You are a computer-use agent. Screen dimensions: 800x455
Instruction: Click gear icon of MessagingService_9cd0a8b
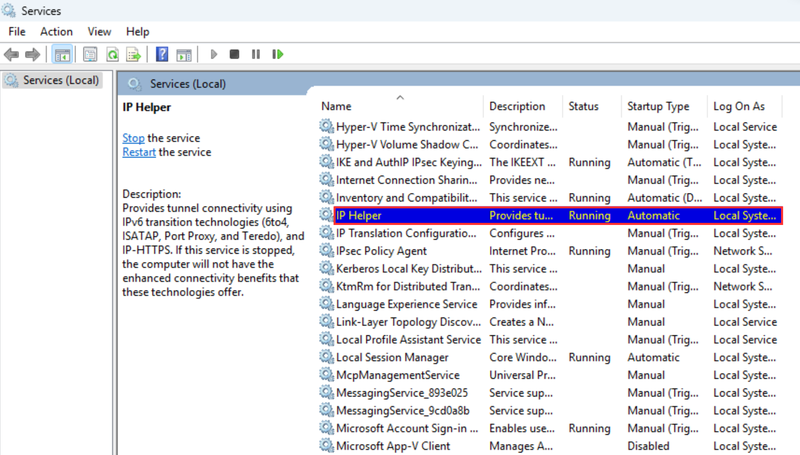point(327,410)
